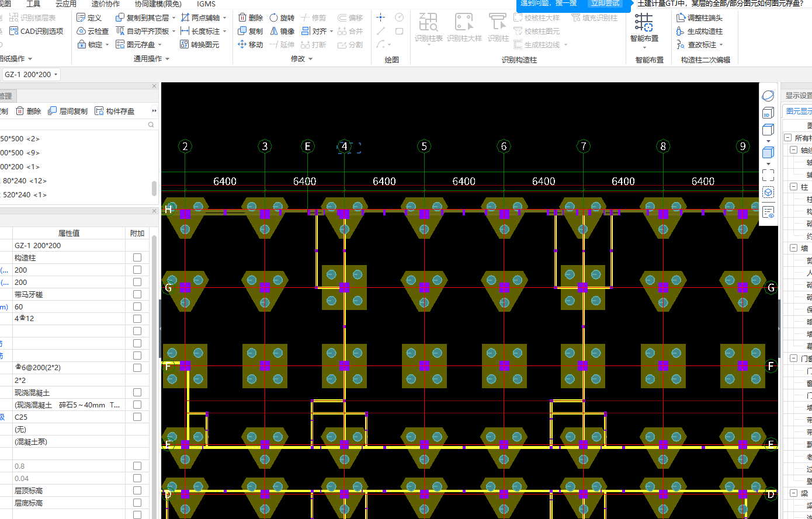Toggle 附加 checkbox for 构造柱 row

(137, 257)
